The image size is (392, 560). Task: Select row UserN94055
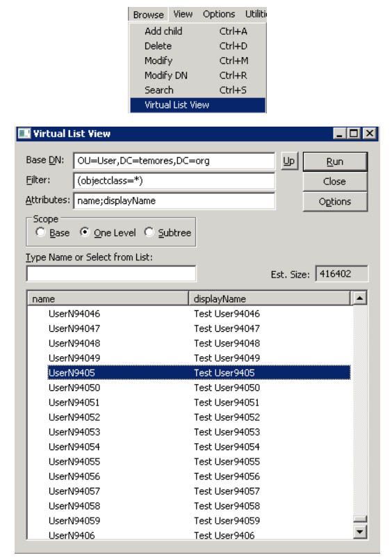(199, 461)
